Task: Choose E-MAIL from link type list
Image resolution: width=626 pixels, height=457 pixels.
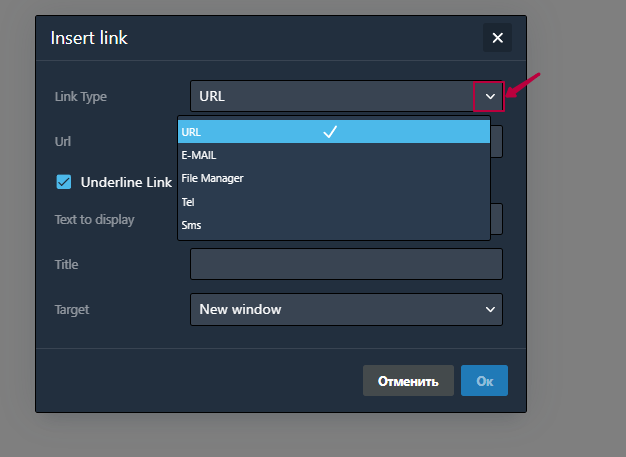Action: 199,155
